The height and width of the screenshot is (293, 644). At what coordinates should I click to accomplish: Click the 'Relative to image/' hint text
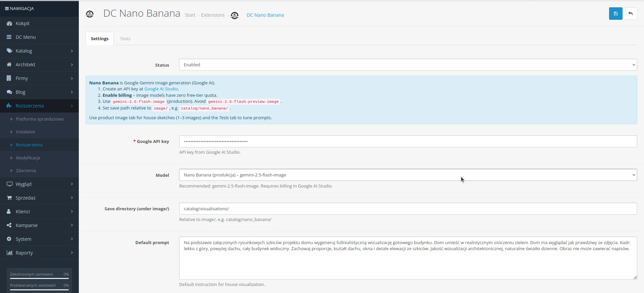click(x=225, y=219)
